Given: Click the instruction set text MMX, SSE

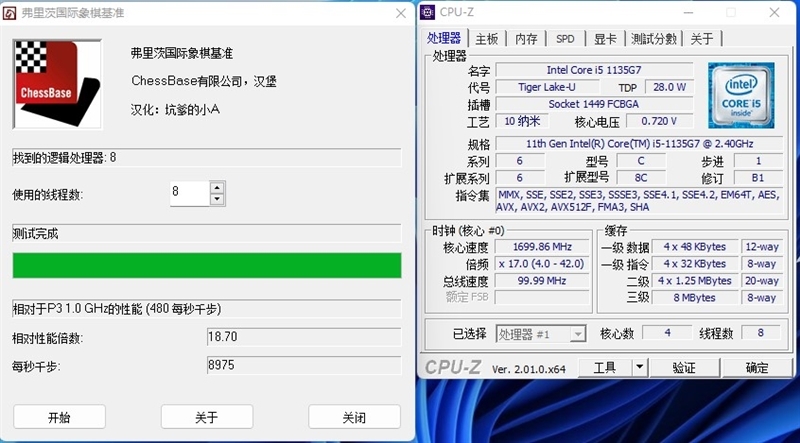Looking at the screenshot, I should (x=639, y=201).
